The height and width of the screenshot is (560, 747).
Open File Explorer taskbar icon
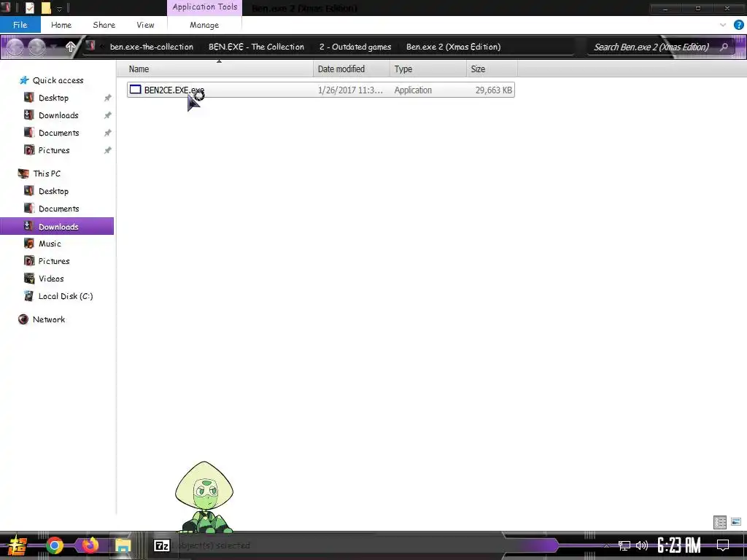coord(123,545)
